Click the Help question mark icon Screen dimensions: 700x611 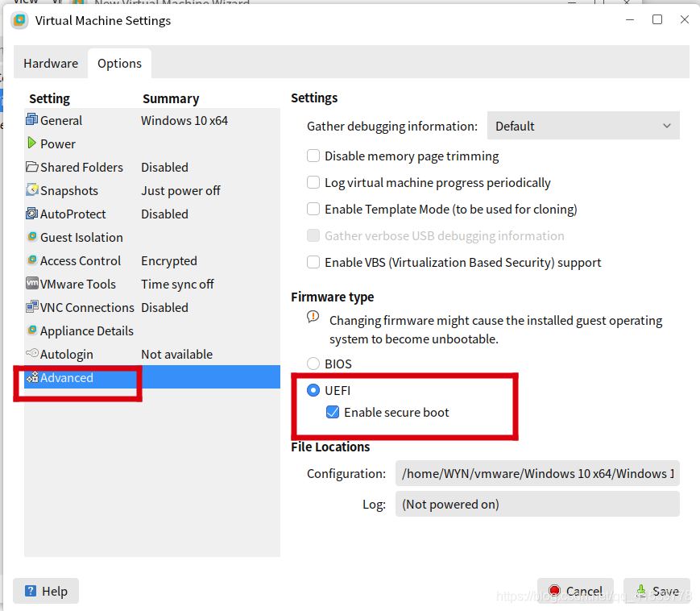(31, 591)
